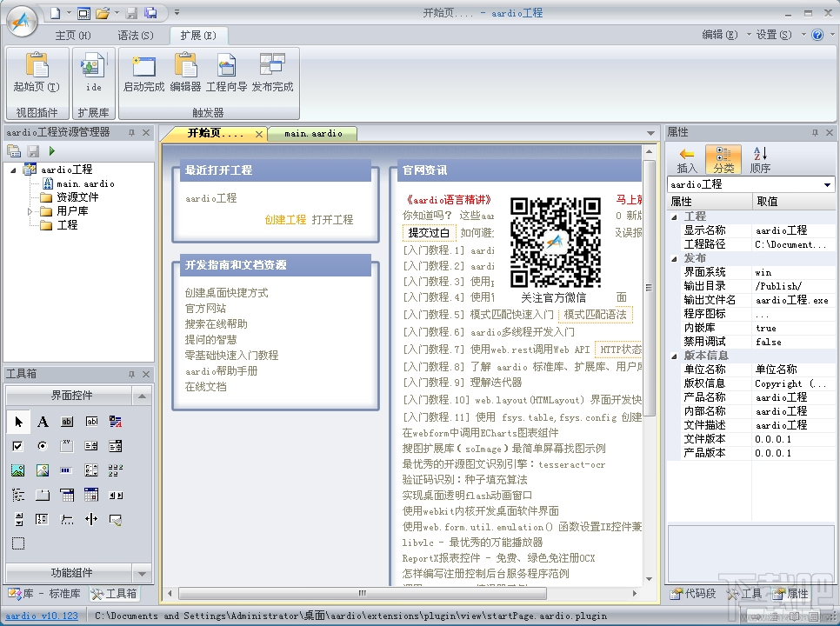This screenshot has height=626, width=840.
Task: Click the 创建工程 link
Action: pos(285,220)
